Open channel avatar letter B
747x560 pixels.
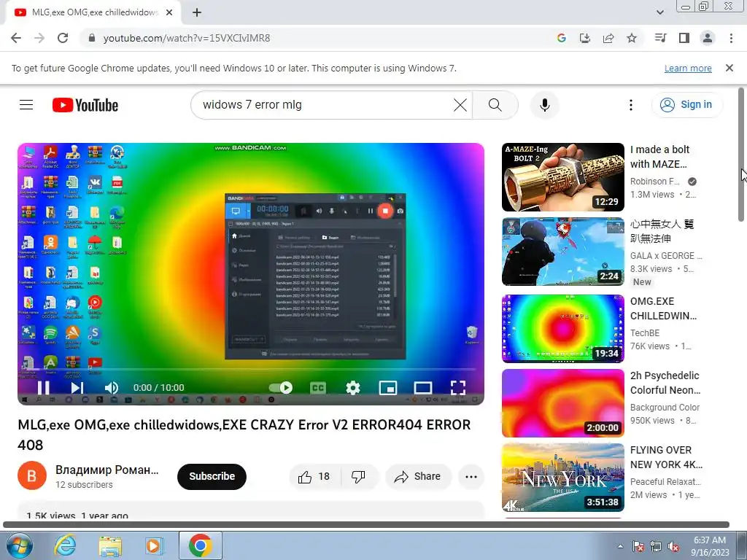pyautogui.click(x=32, y=475)
